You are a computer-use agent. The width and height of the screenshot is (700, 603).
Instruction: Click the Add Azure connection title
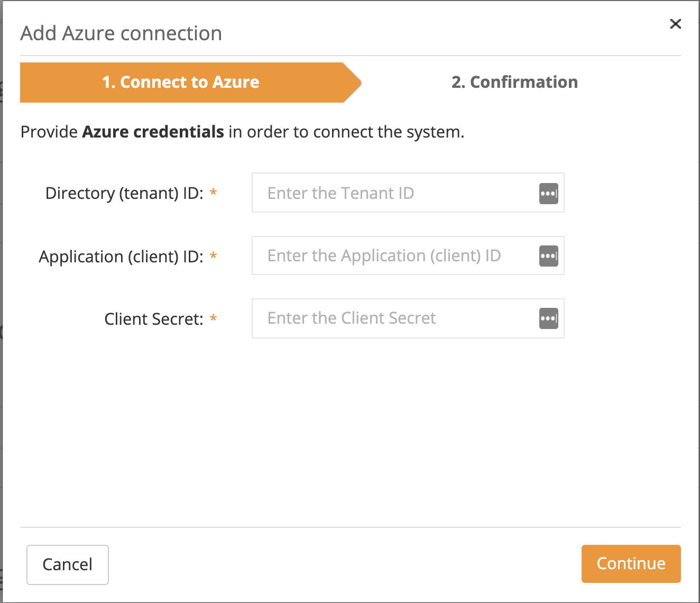[121, 33]
